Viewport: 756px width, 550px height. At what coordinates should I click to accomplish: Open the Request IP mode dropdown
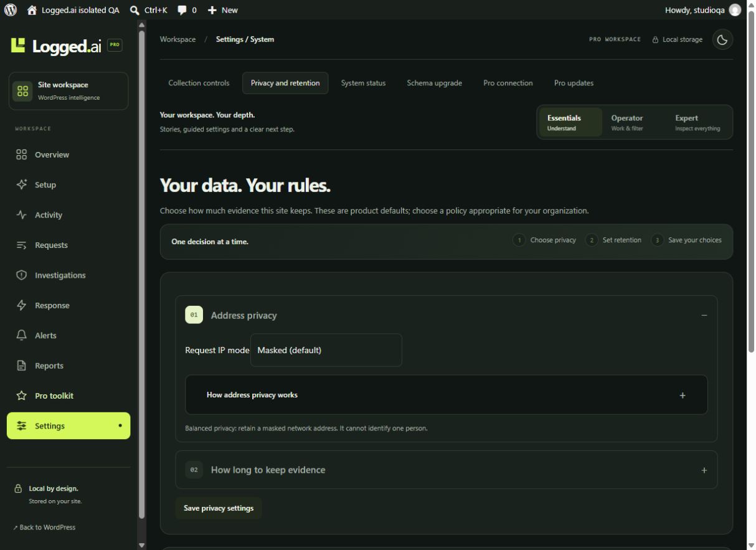(x=326, y=350)
